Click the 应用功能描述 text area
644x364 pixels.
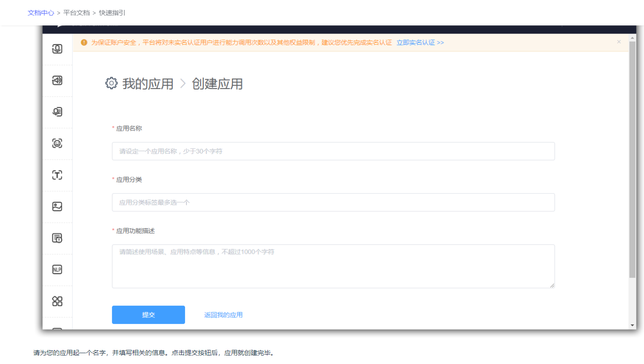click(333, 266)
